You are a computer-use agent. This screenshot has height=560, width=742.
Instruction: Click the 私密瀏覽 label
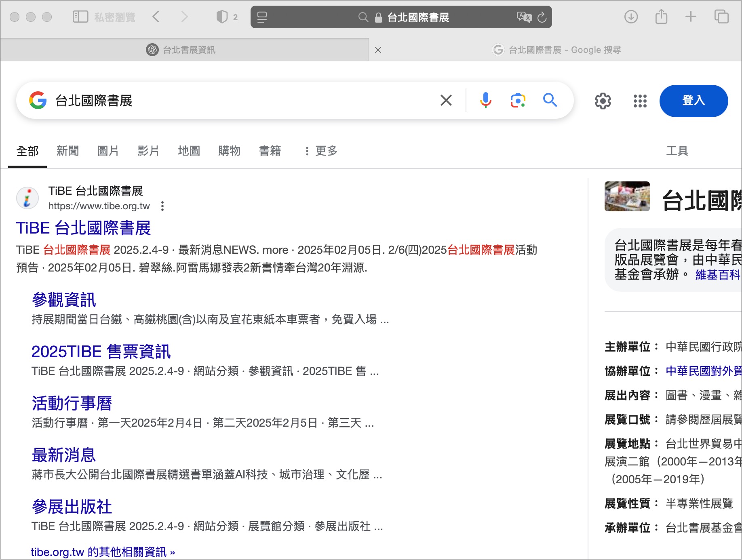point(115,17)
